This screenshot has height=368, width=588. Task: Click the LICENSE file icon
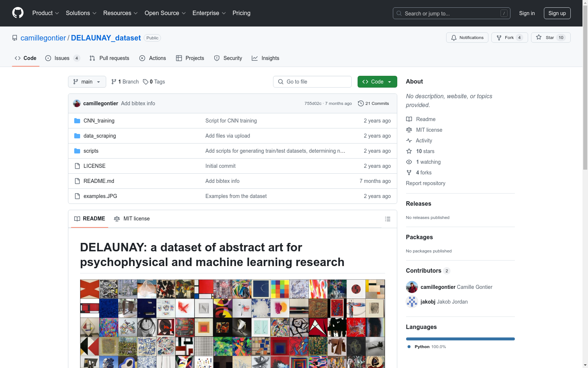pyautogui.click(x=77, y=166)
